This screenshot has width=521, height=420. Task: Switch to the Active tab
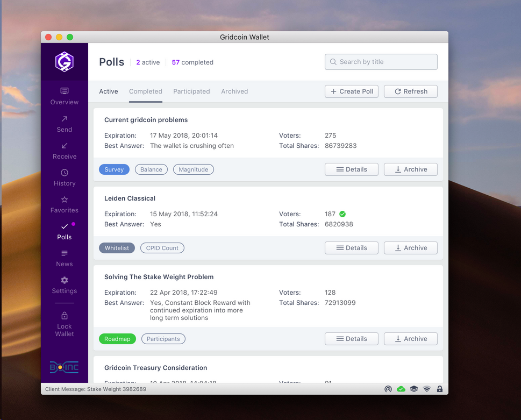click(108, 91)
